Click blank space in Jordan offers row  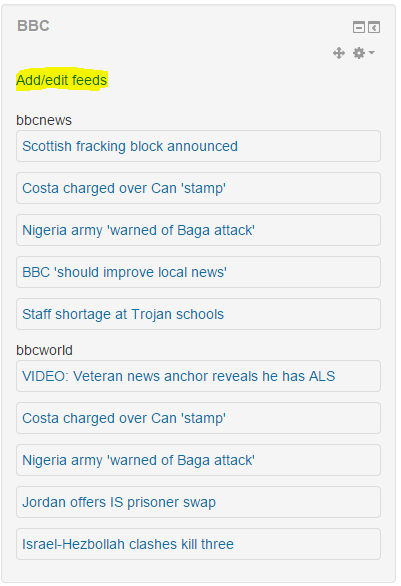299,502
